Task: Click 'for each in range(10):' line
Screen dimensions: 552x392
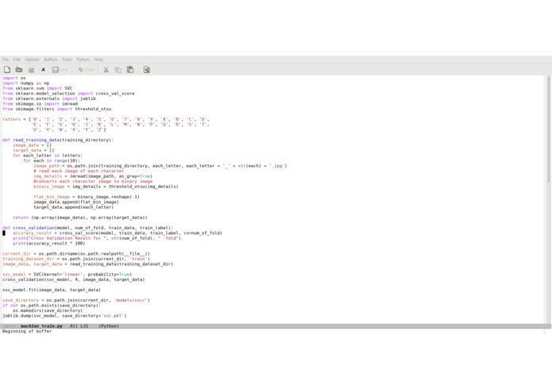Action: (52, 160)
